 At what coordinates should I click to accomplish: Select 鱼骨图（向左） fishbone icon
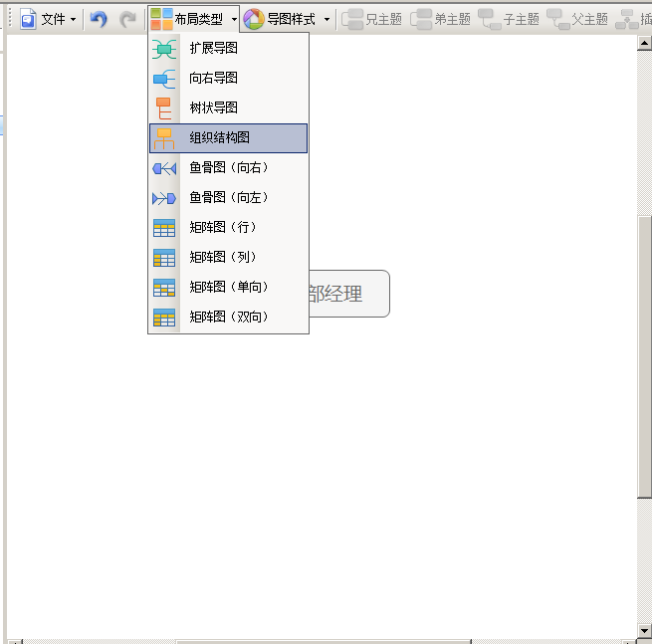(163, 198)
